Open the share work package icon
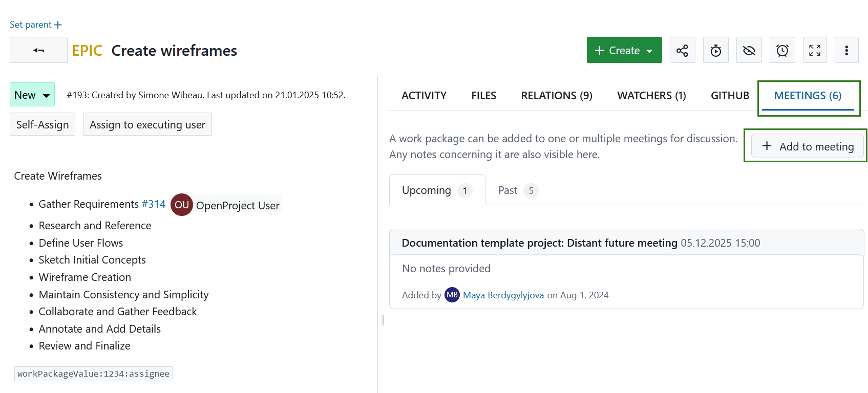Viewport: 868px width, 393px height. (x=682, y=50)
